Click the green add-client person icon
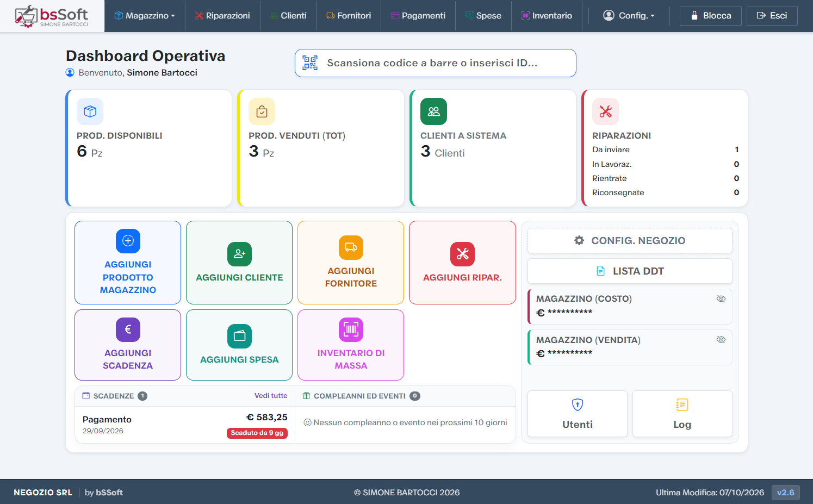Viewport: 813px width, 504px height. (x=239, y=254)
